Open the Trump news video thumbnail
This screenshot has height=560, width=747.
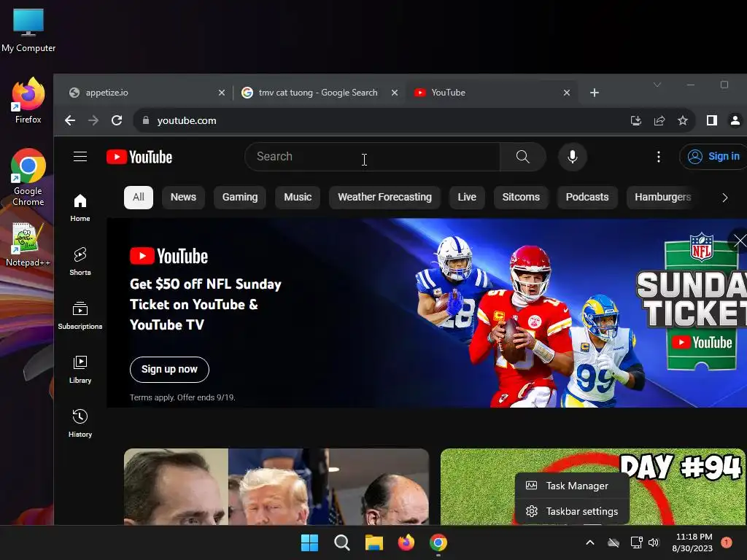point(276,486)
